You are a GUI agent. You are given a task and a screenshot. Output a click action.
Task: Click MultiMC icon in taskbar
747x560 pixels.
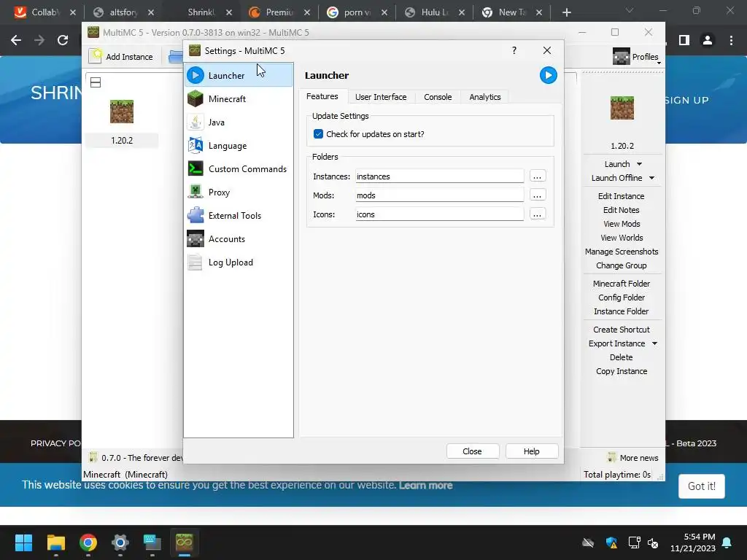click(185, 542)
